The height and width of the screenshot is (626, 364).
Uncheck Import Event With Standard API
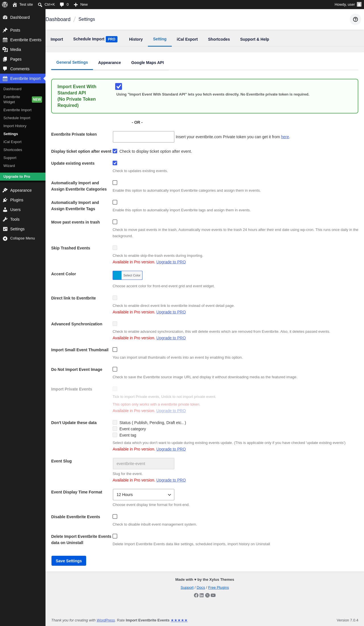click(x=119, y=86)
